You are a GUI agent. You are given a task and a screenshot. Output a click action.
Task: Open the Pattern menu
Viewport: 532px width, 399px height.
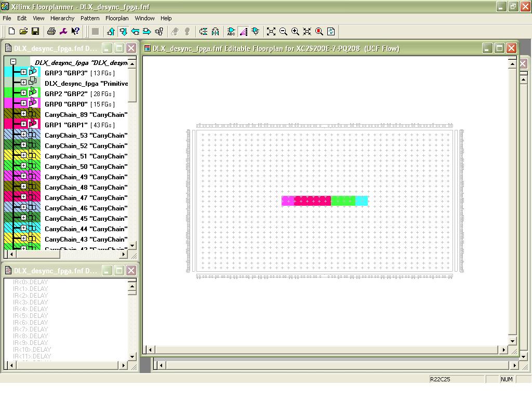[90, 18]
